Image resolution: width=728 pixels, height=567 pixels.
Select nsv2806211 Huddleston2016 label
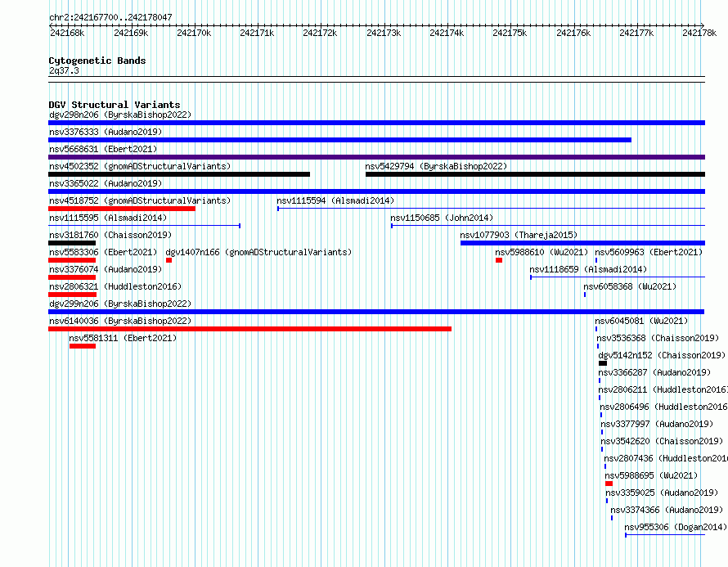663,389
